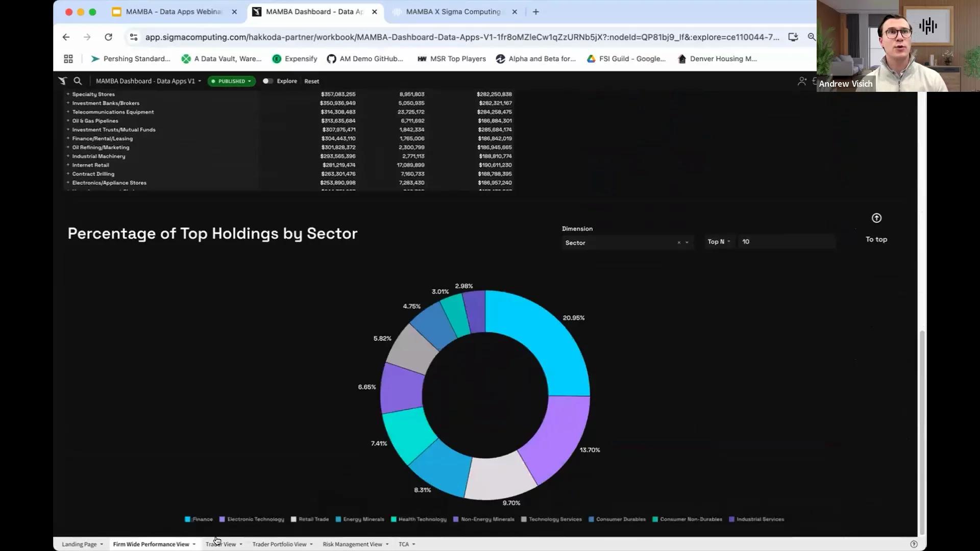
Task: Clear the Sector dimension with x icon
Action: [x=679, y=243]
